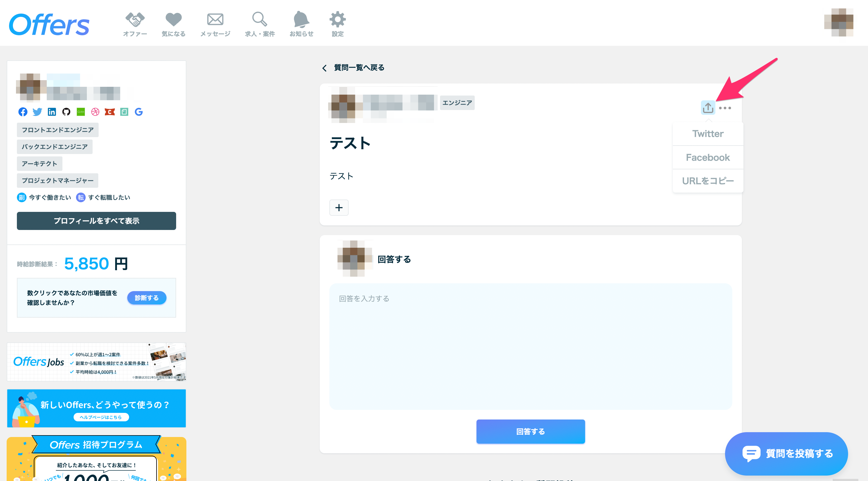This screenshot has width=868, height=481.
Task: Submit with the 回答する button
Action: point(531,432)
